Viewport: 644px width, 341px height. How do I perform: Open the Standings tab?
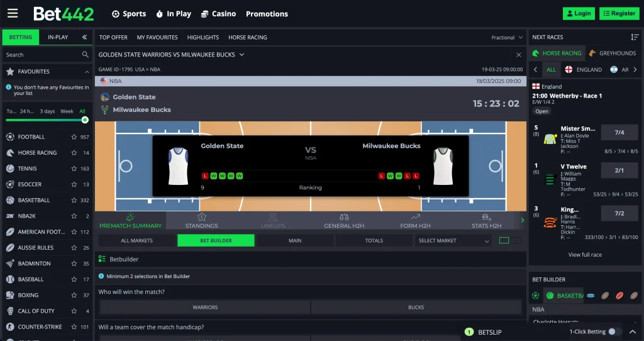pyautogui.click(x=202, y=221)
